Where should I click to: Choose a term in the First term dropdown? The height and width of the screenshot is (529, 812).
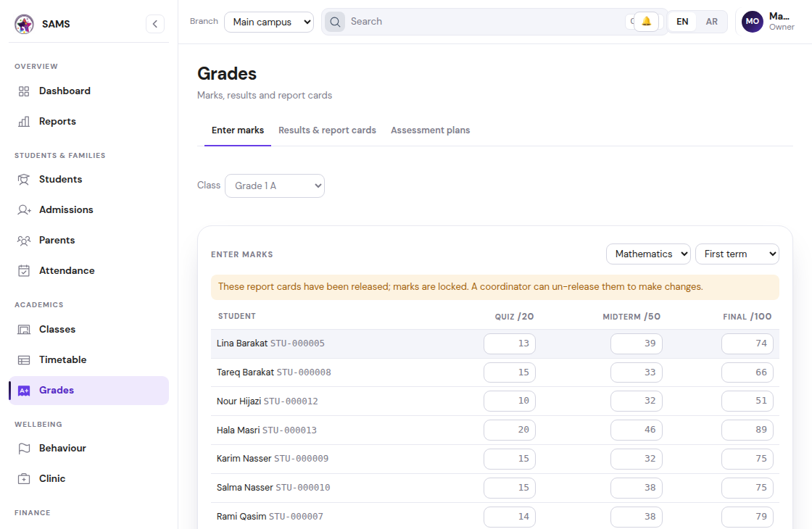[737, 254]
